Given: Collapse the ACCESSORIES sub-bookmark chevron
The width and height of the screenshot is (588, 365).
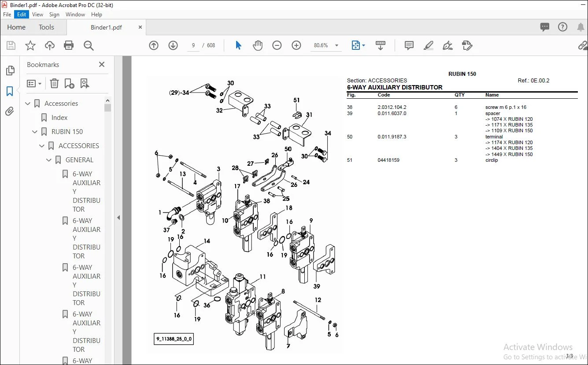Looking at the screenshot, I should (x=42, y=146).
